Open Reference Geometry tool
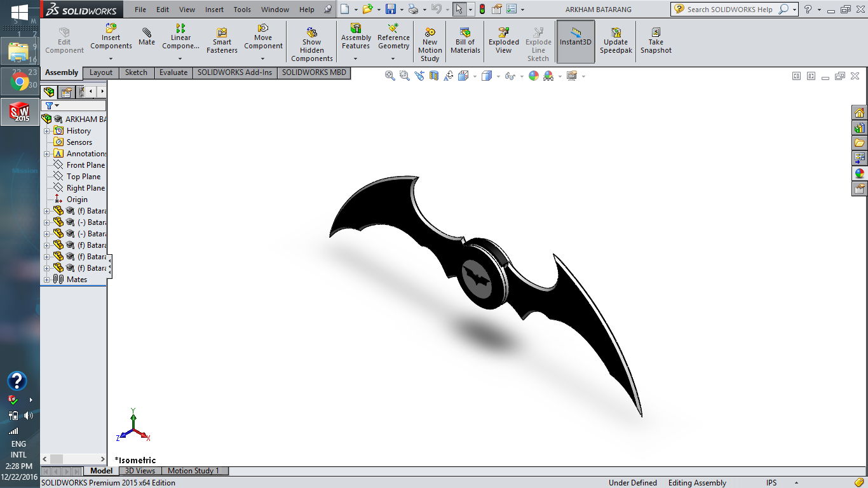 point(393,36)
